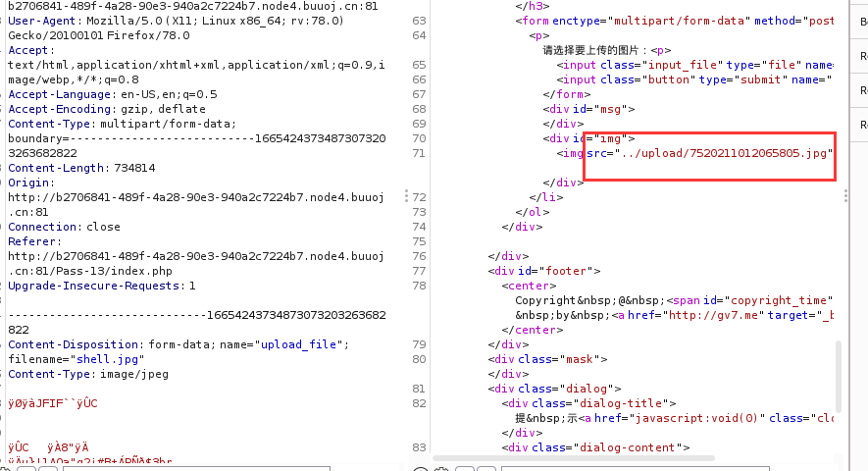
Task: Click the div id="footer" line
Action: 544,271
